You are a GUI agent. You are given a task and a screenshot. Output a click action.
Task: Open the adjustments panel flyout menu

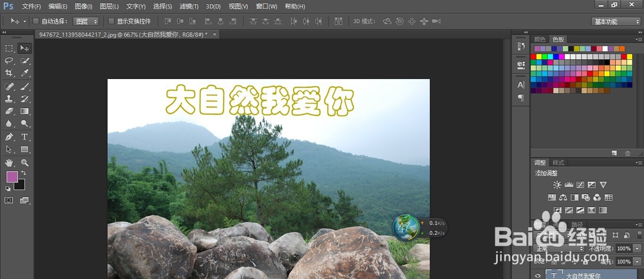(x=639, y=163)
